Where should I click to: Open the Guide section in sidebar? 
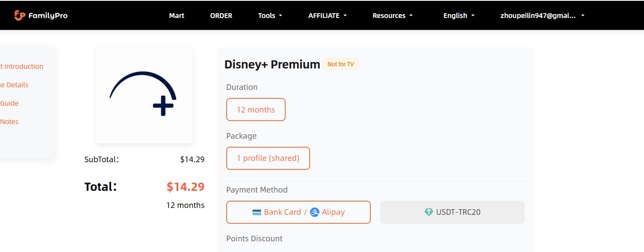(9, 103)
